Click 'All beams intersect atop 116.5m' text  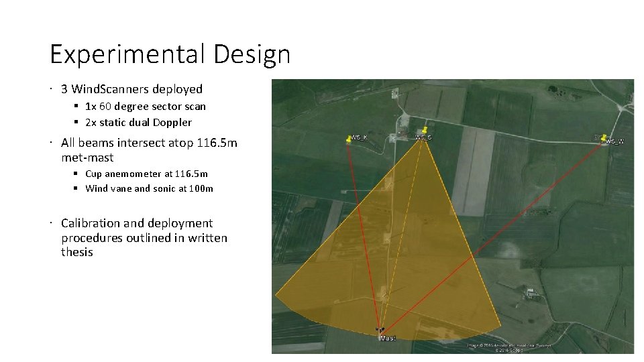click(149, 143)
